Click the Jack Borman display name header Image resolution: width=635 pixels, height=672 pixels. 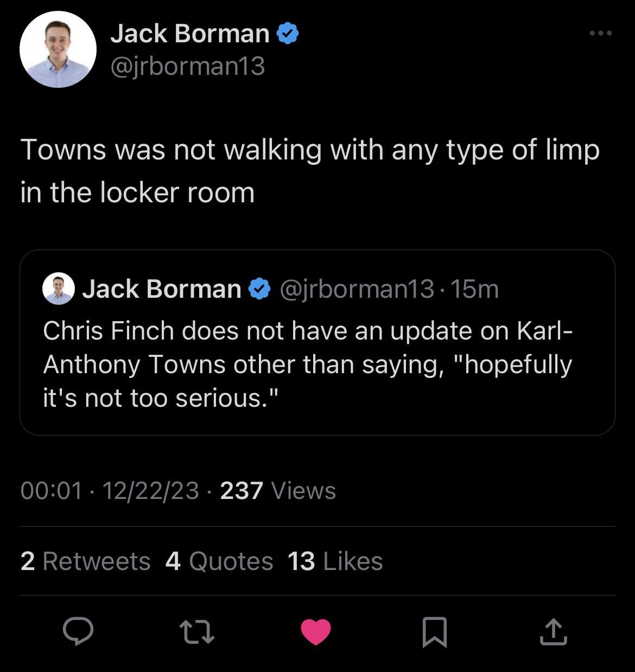[x=190, y=34]
